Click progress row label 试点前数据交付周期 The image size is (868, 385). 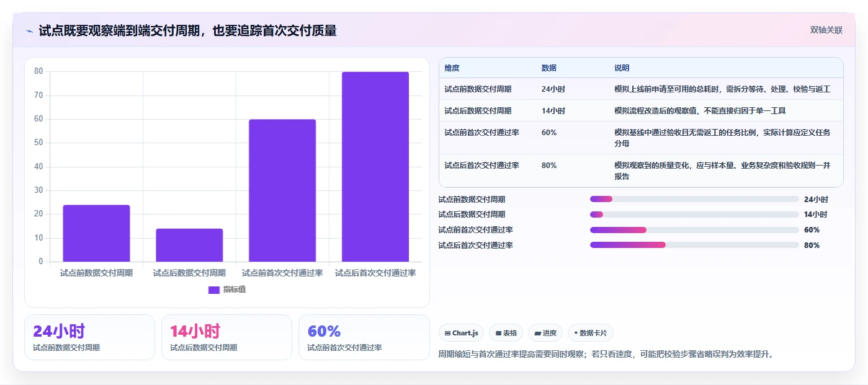[x=472, y=200]
